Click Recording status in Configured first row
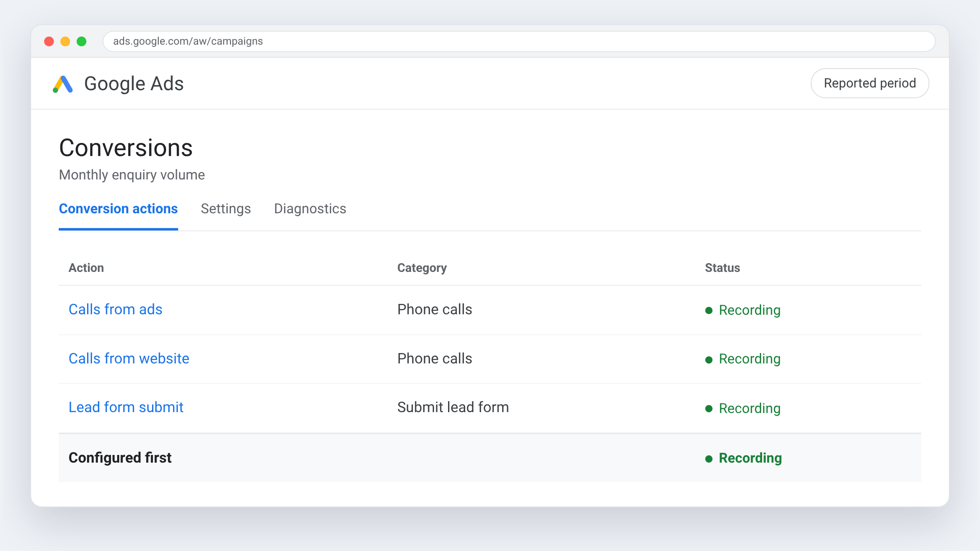This screenshot has height=551, width=980. pos(743,458)
